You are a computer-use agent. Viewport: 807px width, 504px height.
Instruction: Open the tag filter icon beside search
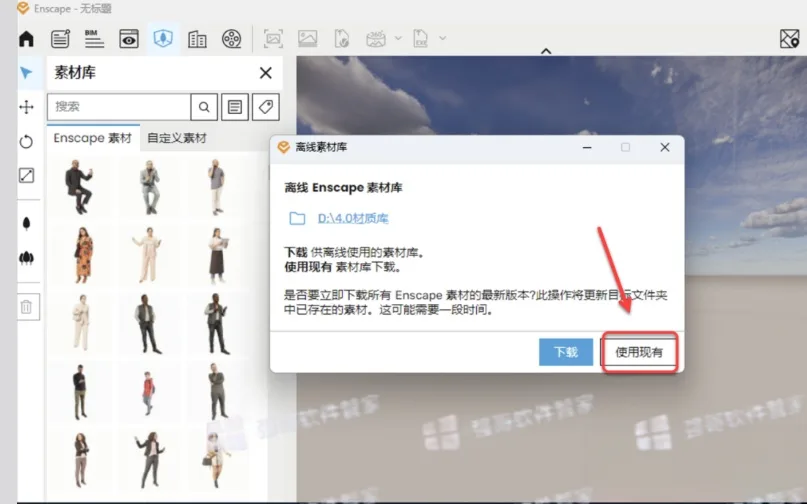tap(266, 107)
